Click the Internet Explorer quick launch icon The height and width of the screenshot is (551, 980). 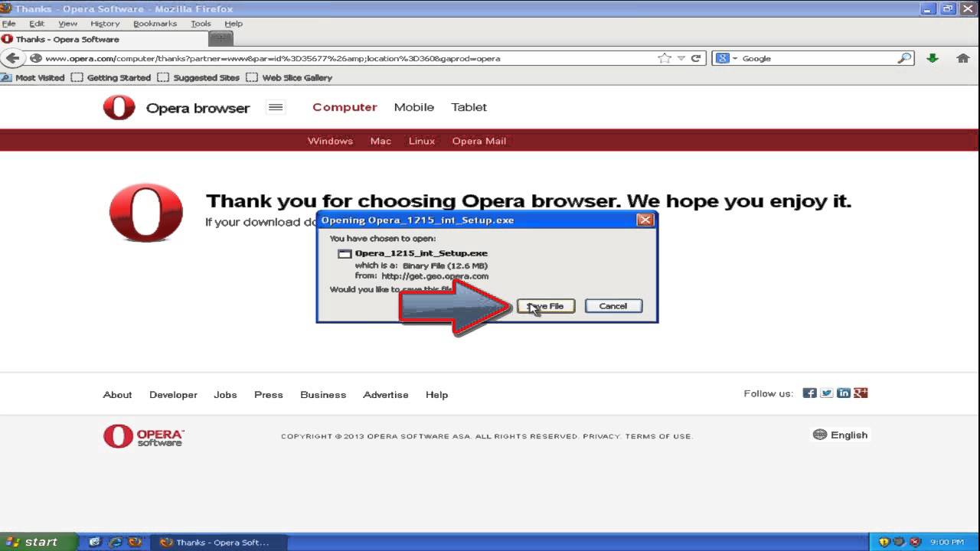click(116, 542)
